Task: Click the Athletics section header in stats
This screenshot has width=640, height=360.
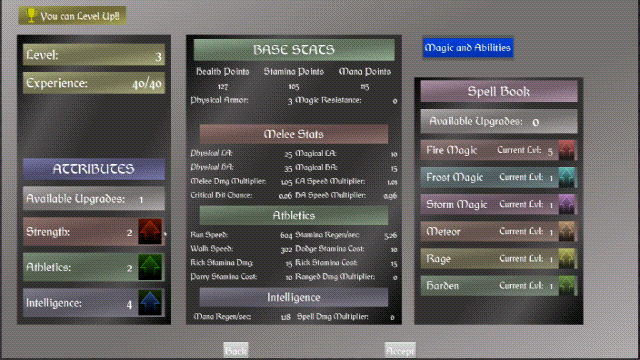Action: [x=294, y=215]
